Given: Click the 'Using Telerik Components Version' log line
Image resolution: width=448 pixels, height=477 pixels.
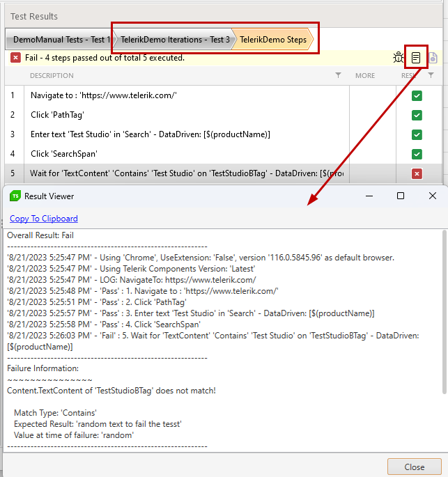Looking at the screenshot, I should pyautogui.click(x=131, y=269).
